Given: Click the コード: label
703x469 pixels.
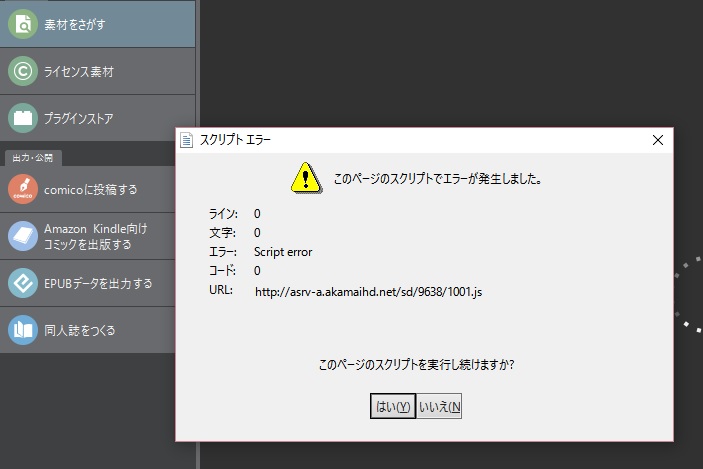Looking at the screenshot, I should pos(222,271).
